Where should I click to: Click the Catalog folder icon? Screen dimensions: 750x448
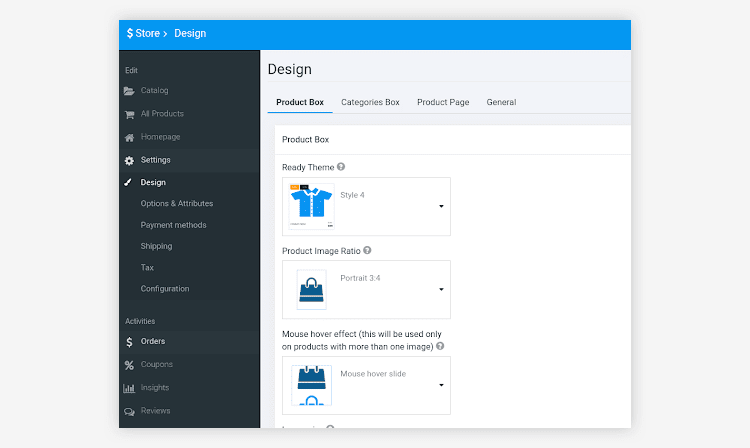[x=129, y=91]
